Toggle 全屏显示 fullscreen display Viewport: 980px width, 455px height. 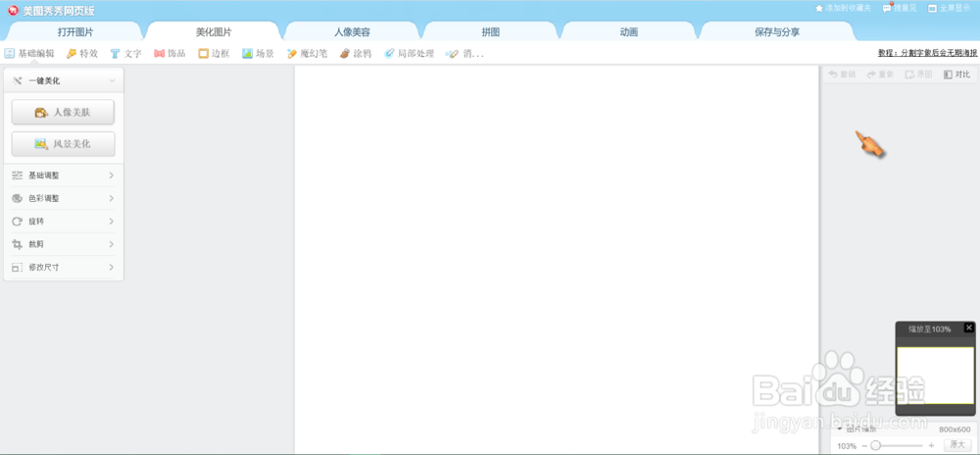click(x=950, y=8)
